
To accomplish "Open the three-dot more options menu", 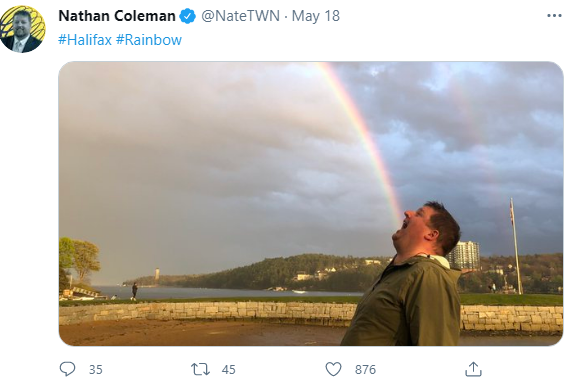I will (554, 16).
